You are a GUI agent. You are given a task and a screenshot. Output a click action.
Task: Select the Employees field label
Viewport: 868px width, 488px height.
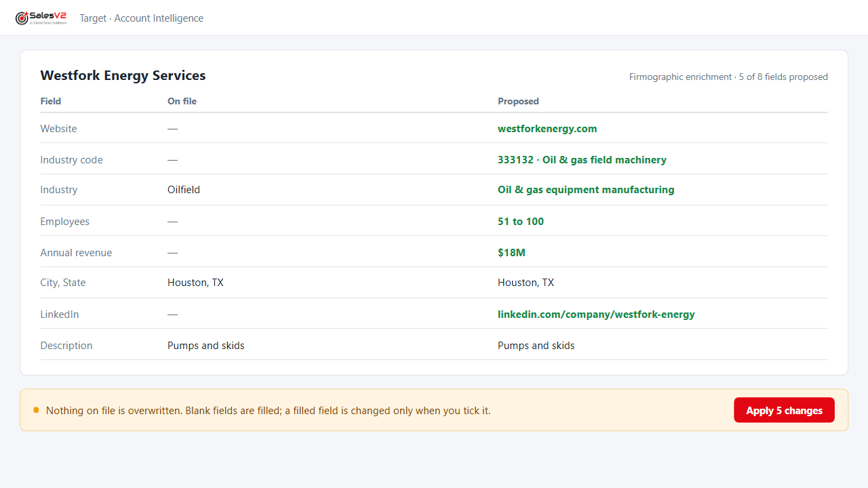[65, 222]
